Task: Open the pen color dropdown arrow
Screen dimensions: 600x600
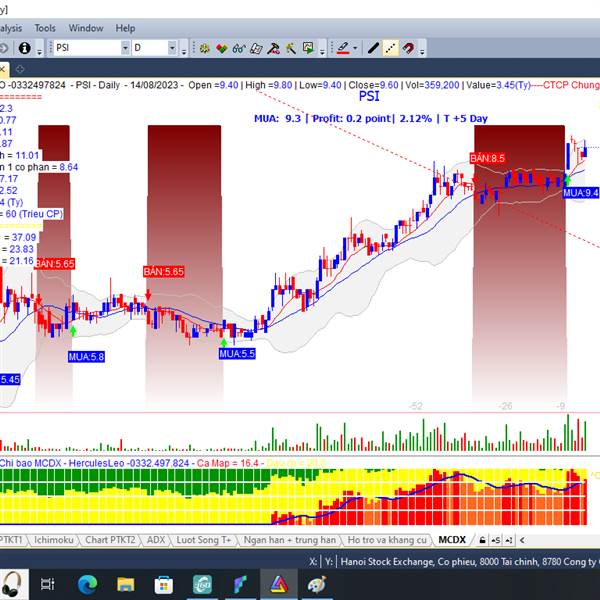Action: (355, 48)
